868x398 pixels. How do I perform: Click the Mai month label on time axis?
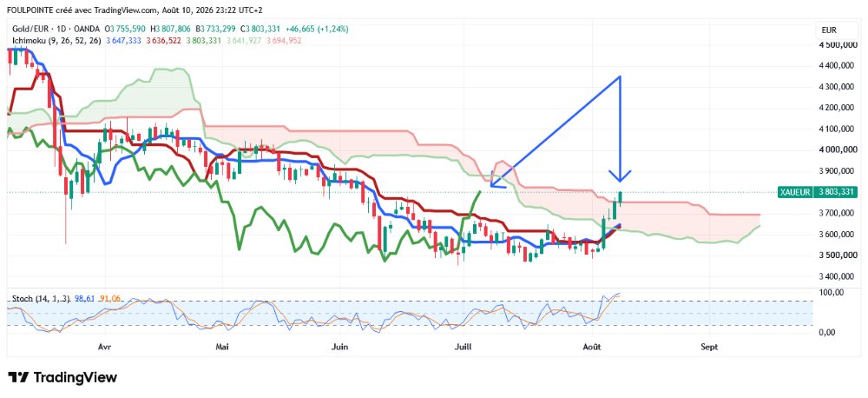click(x=224, y=347)
